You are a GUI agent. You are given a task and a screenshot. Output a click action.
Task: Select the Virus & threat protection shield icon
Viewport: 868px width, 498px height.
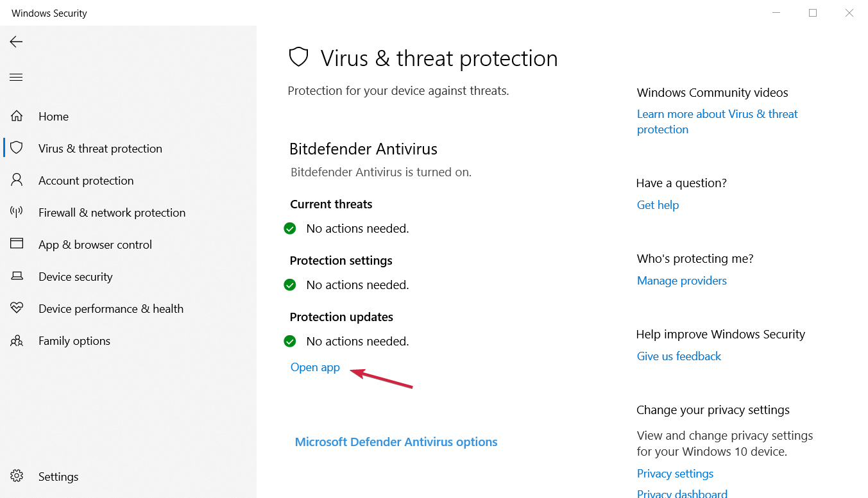(x=17, y=148)
